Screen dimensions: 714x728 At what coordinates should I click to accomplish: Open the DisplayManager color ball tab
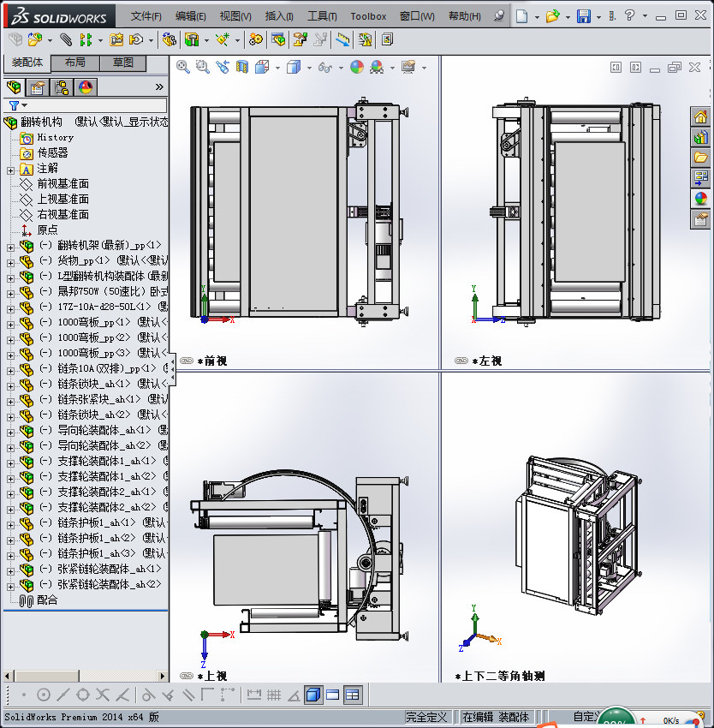click(86, 87)
